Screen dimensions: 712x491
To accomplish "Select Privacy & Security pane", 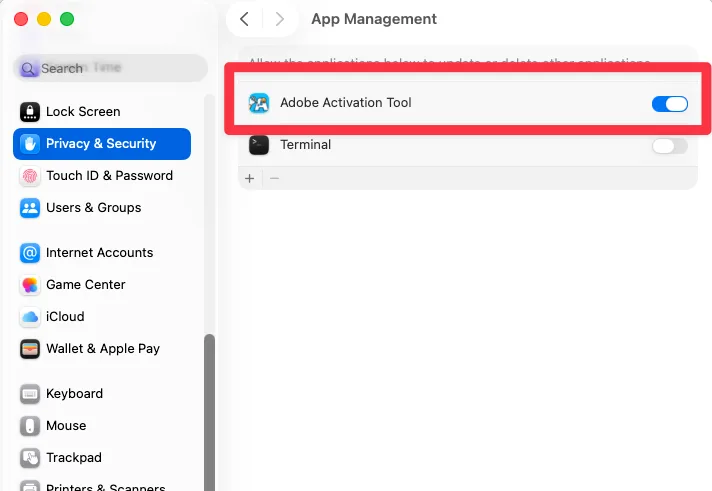I will pos(102,144).
